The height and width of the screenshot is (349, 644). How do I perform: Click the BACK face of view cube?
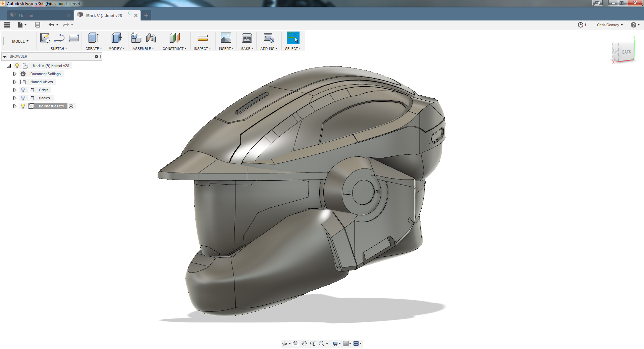click(x=626, y=52)
